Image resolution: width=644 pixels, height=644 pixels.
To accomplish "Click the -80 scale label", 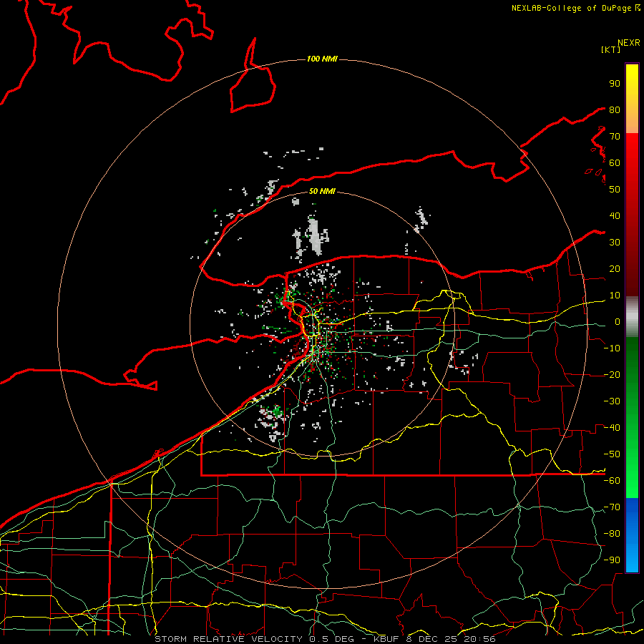I will (x=612, y=534).
